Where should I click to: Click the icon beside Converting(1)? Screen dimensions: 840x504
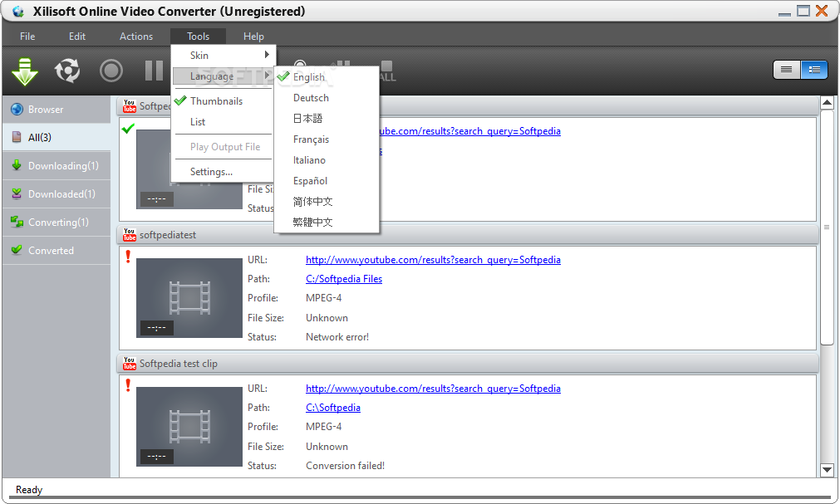17,222
